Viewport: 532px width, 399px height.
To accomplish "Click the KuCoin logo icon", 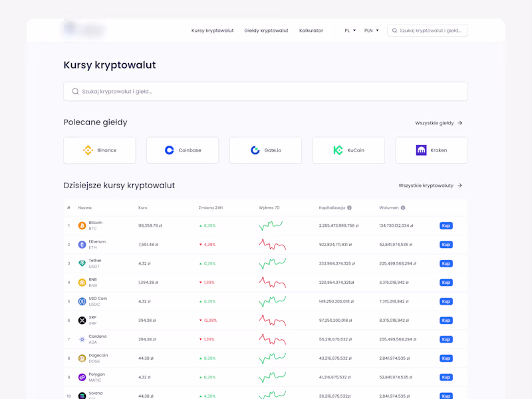I will (338, 150).
